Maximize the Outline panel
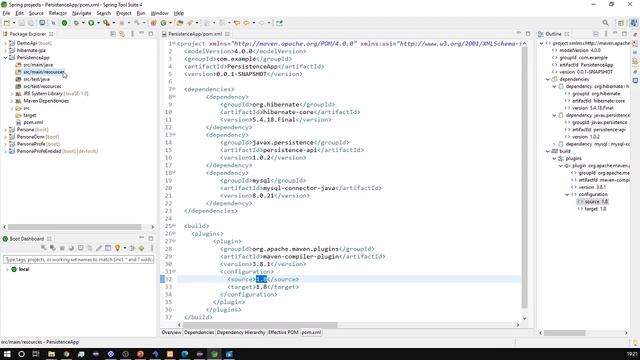640x360 pixels. coord(624,33)
